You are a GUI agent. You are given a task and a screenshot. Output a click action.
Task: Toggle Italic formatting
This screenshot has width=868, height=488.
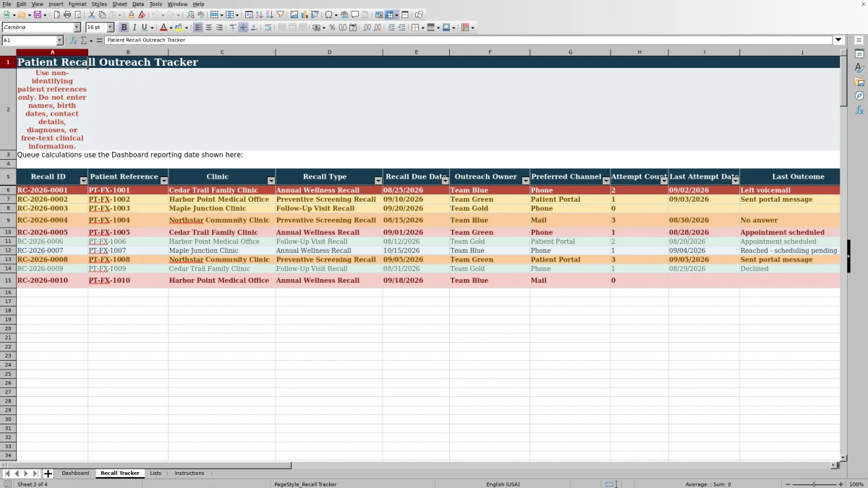coord(134,27)
